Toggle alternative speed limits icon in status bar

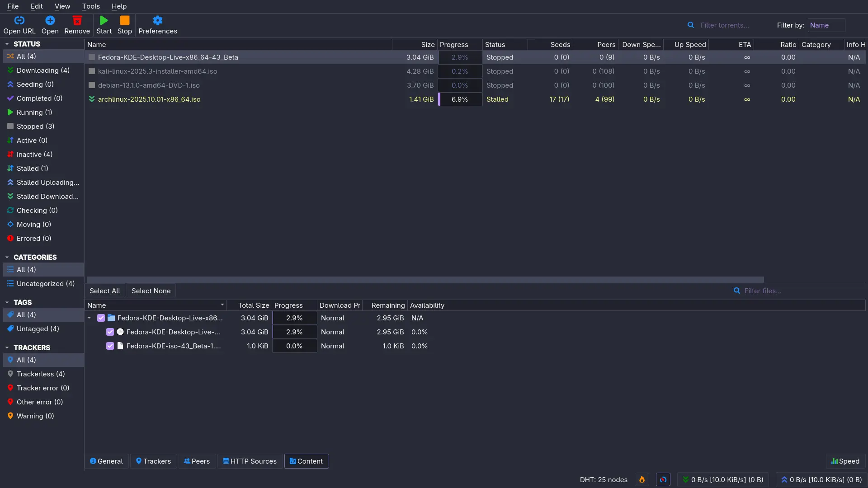(663, 480)
